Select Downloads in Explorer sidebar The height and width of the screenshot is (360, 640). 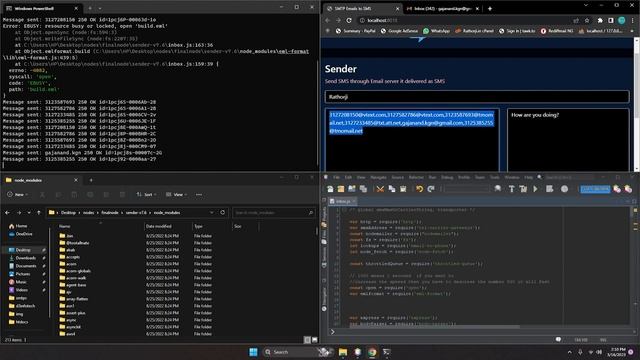coord(26,258)
